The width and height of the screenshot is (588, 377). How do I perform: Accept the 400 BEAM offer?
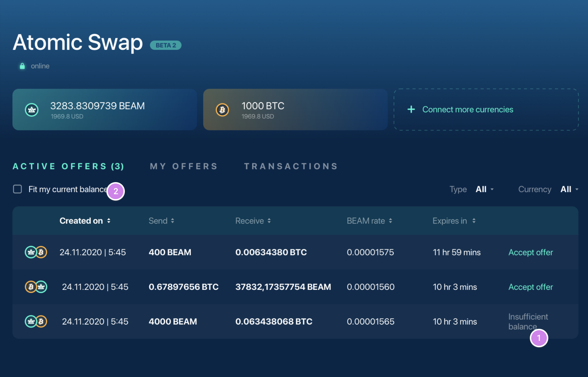(530, 252)
